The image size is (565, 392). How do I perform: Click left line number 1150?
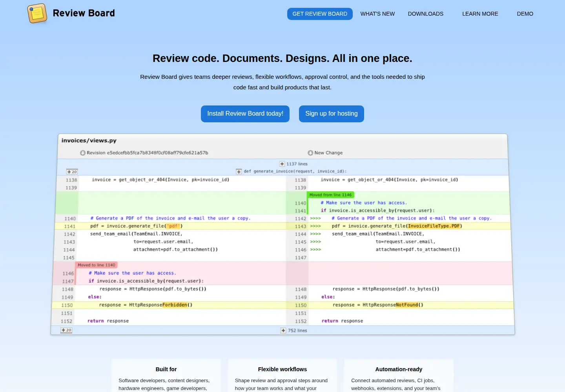pyautogui.click(x=67, y=305)
